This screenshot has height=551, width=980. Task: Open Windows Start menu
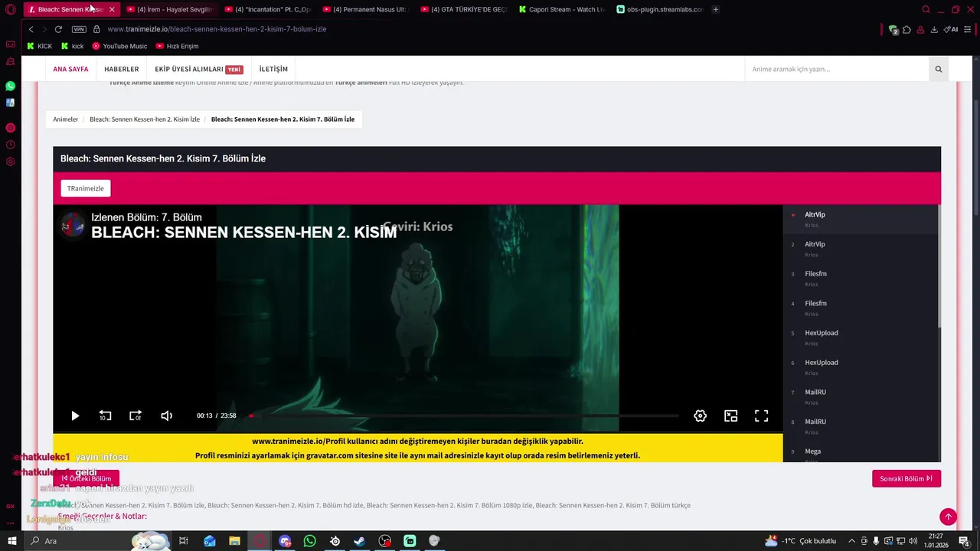click(11, 541)
